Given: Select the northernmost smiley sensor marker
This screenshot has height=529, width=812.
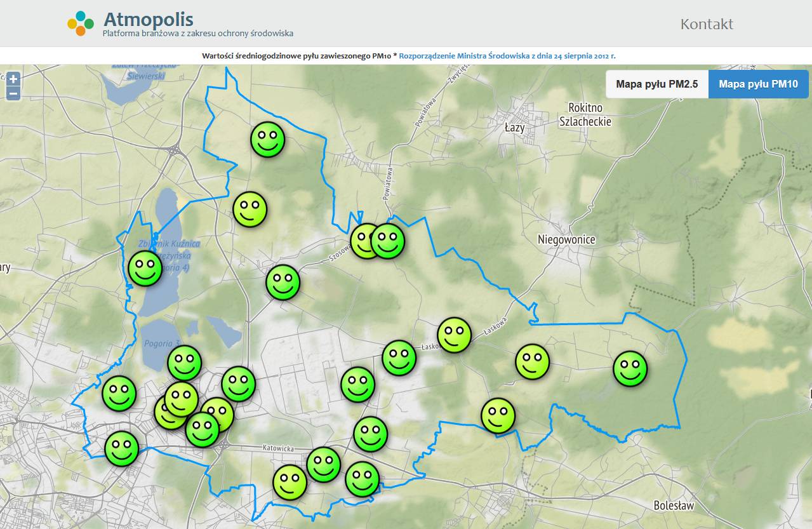Looking at the screenshot, I should coord(268,139).
